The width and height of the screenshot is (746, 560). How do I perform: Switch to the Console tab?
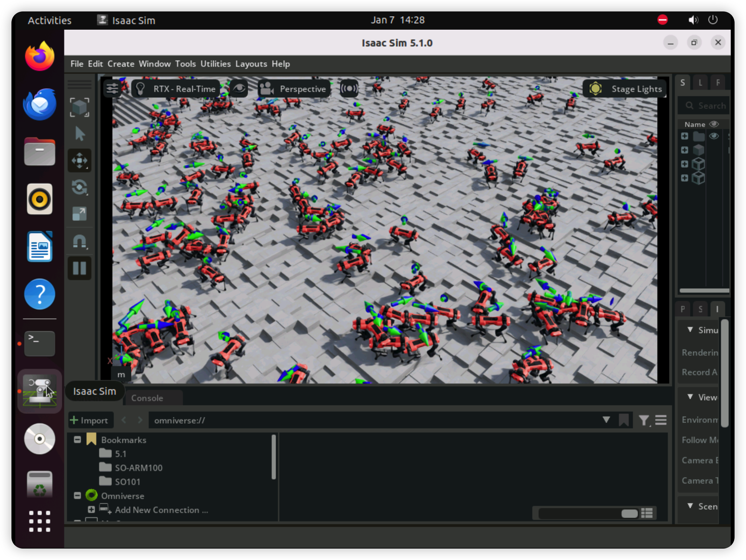[x=147, y=398]
